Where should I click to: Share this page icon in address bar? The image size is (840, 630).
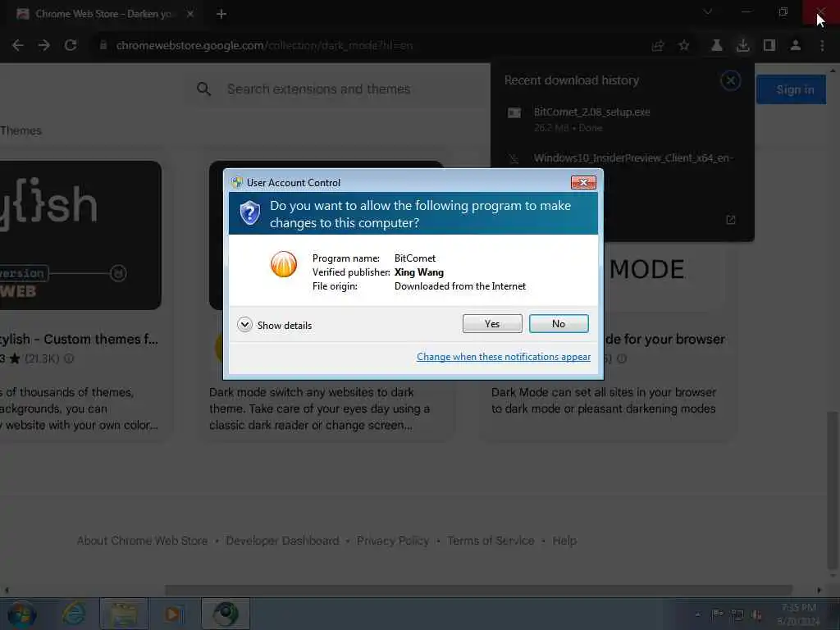658,46
